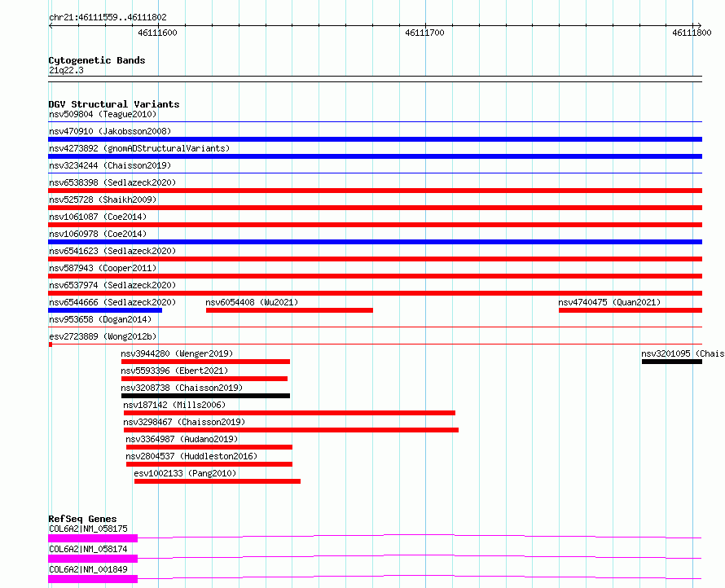Image resolution: width=725 pixels, height=588 pixels.
Task: Open nsv6541623 (Sedlazeck2020) variant label
Action: point(112,251)
